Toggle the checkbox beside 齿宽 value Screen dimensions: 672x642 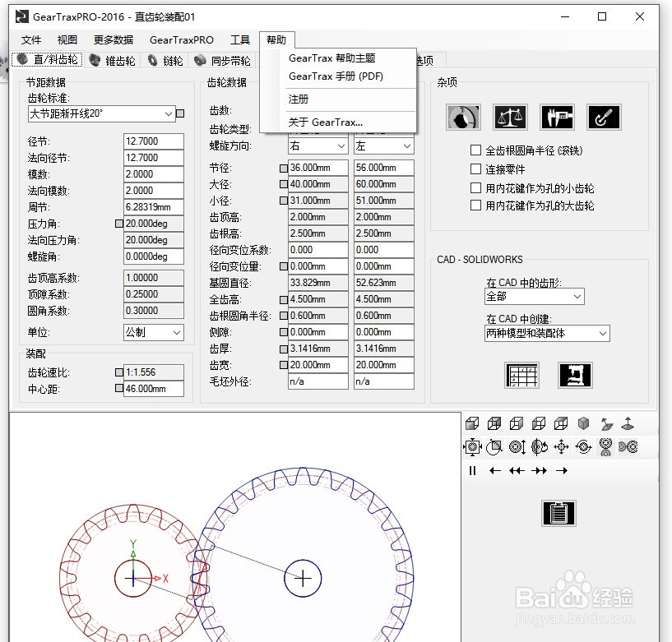[283, 365]
